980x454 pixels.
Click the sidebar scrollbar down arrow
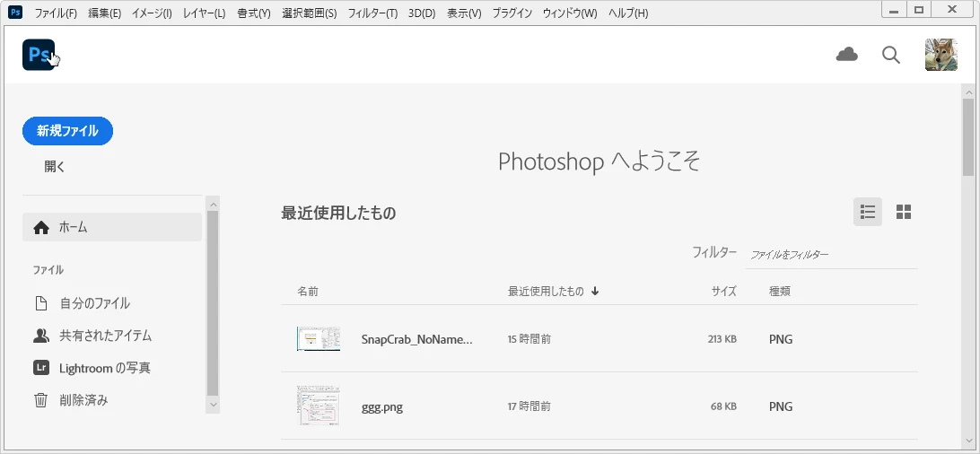pyautogui.click(x=213, y=406)
